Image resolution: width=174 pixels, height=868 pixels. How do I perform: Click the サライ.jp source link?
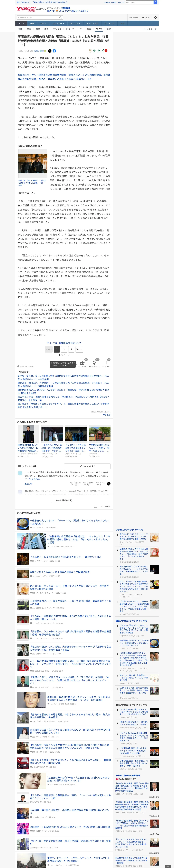coord(107,415)
